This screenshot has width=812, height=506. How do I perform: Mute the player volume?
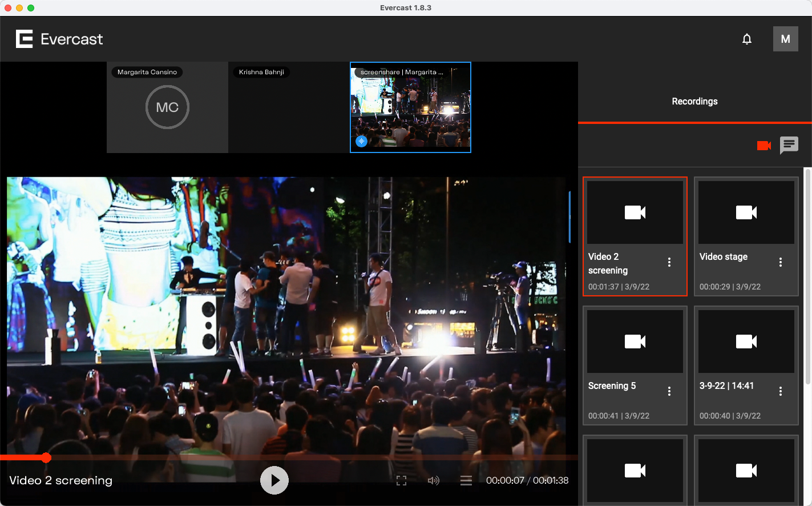[x=434, y=481]
